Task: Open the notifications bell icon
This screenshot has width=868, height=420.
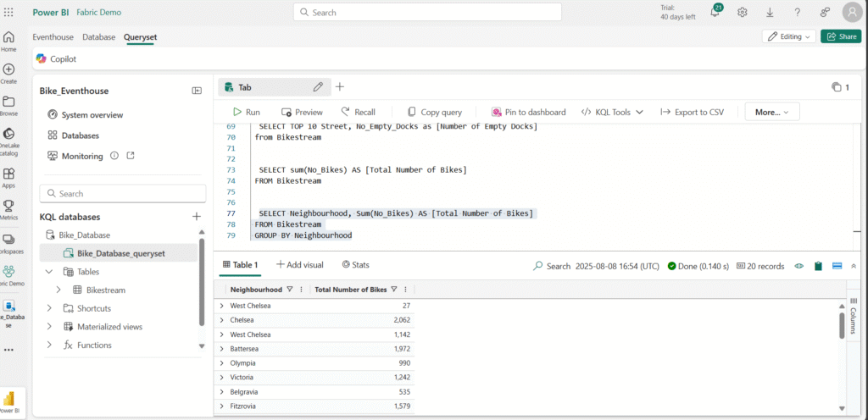Action: point(715,12)
